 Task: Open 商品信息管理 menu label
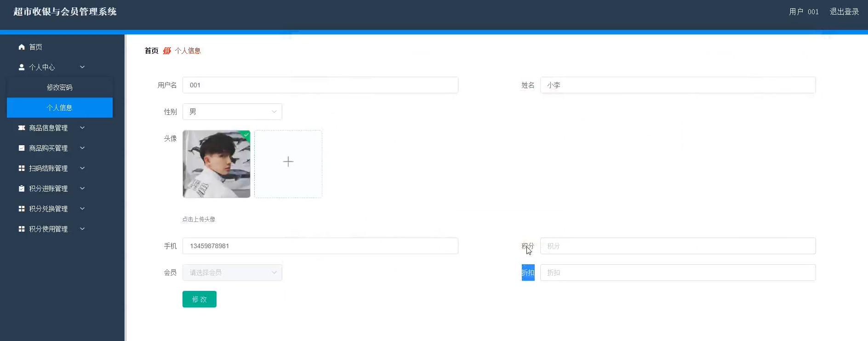click(48, 128)
